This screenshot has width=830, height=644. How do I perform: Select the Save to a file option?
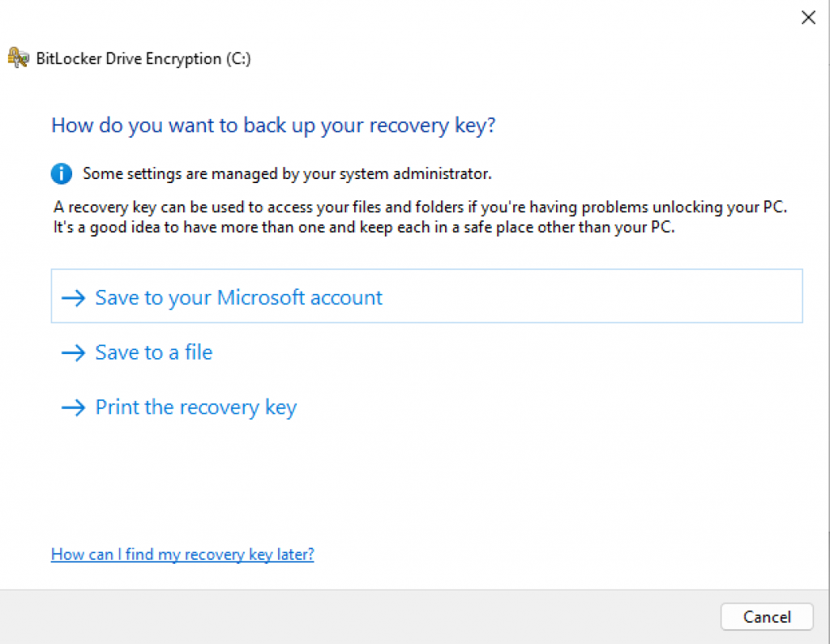coord(153,352)
